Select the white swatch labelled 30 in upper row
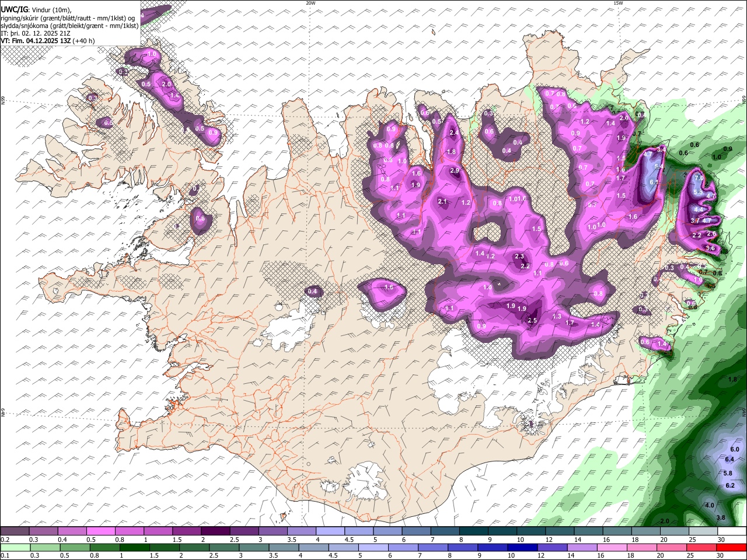 coord(732,531)
